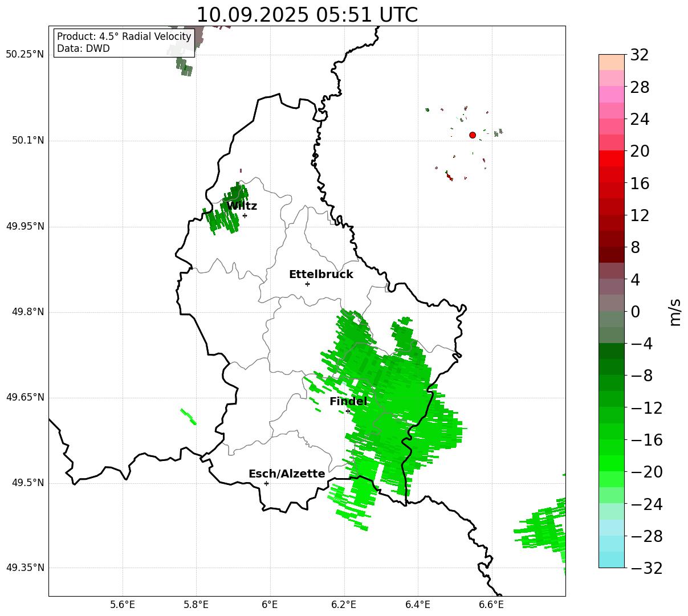Screen dimensions: 688x616
Task: Click the colorbar tick label 0
Action: coord(635,312)
